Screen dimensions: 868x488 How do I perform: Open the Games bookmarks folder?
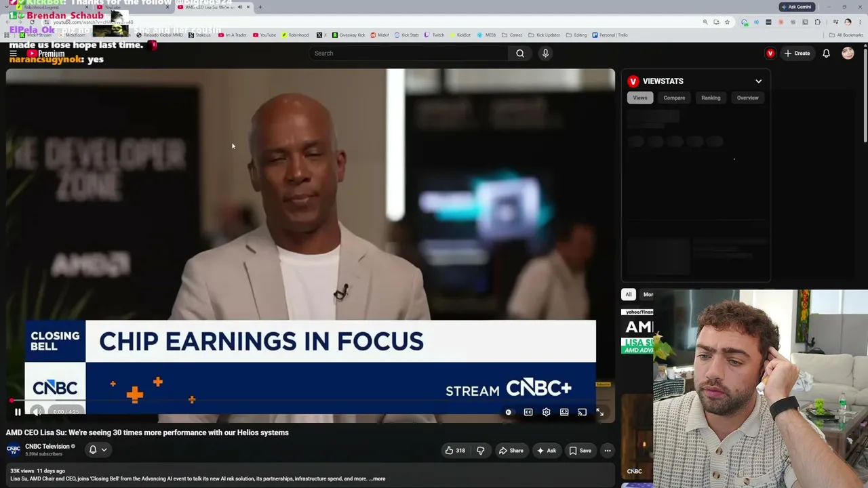coord(512,35)
